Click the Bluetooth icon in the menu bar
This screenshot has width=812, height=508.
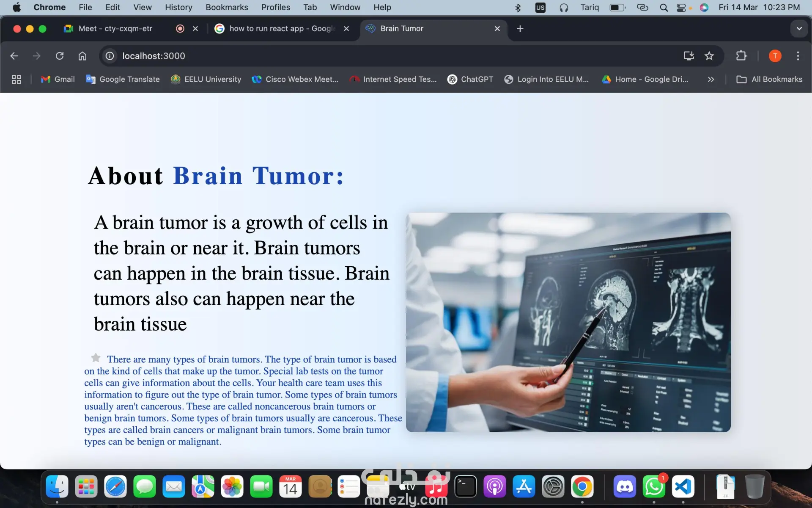(518, 7)
